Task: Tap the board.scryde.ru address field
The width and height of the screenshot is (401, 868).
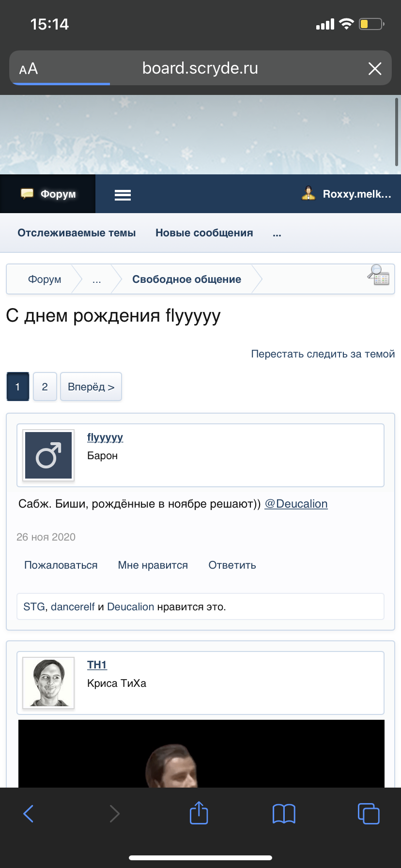Action: tap(200, 68)
